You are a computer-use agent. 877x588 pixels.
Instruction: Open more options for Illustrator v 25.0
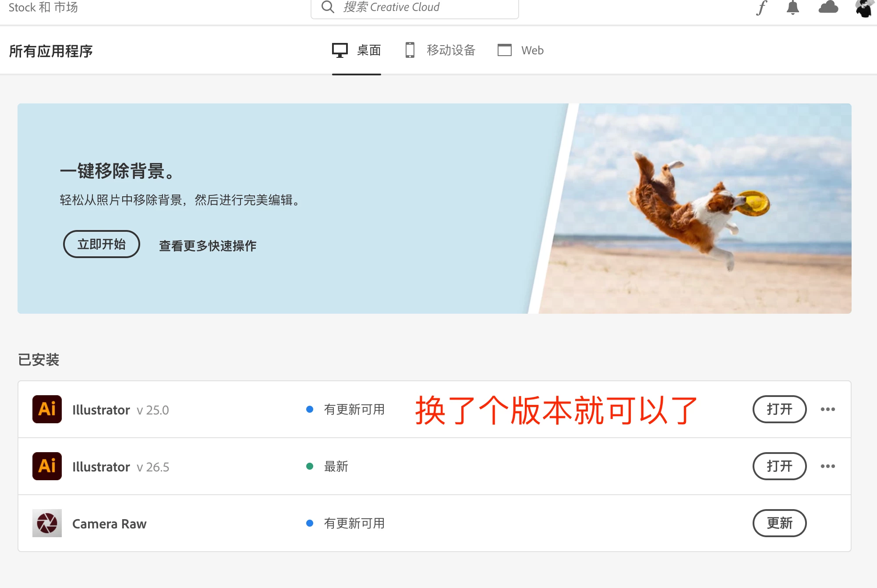(827, 409)
